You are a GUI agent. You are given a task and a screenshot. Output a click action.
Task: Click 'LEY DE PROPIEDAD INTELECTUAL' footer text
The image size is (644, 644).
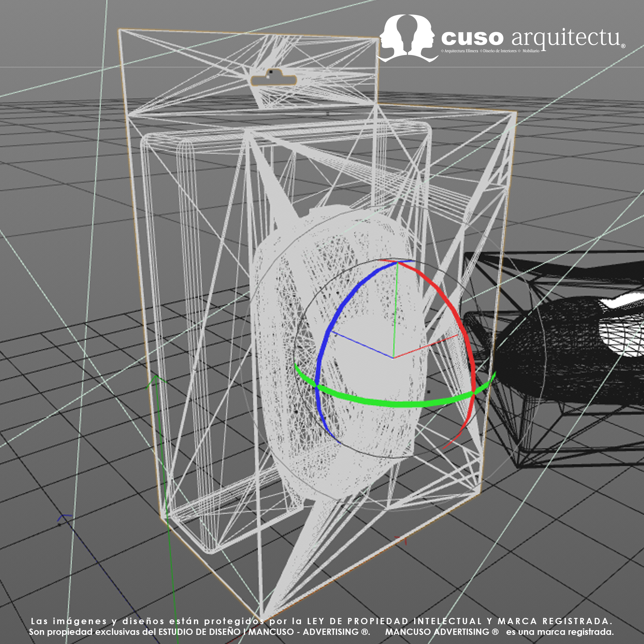pyautogui.click(x=394, y=621)
